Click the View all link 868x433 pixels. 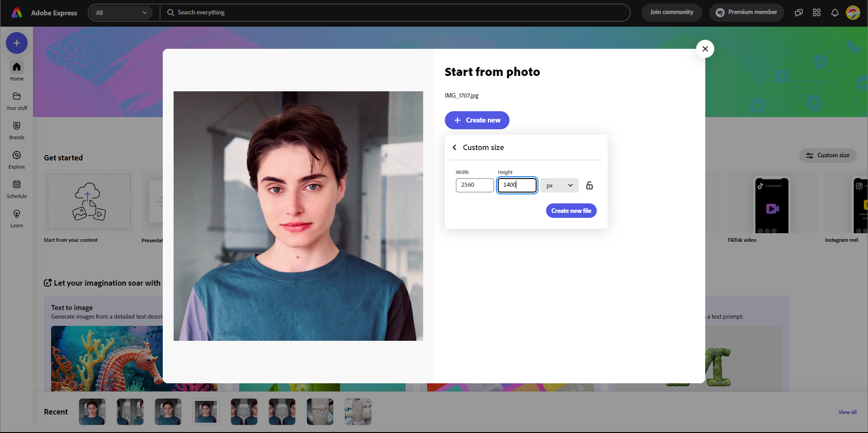point(847,412)
